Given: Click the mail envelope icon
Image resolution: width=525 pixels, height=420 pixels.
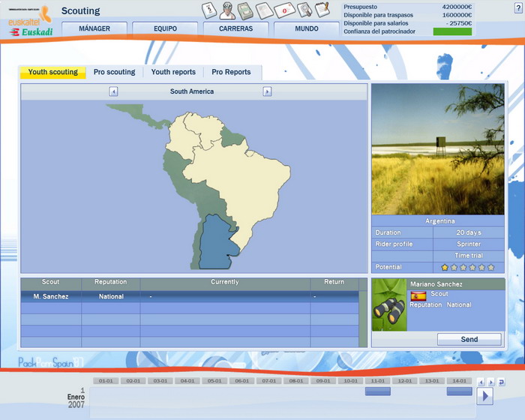Looking at the screenshot, I should pyautogui.click(x=284, y=10).
